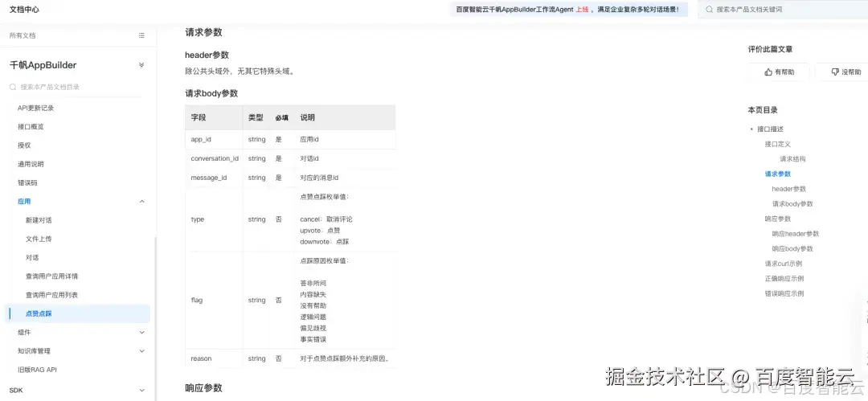Jump to 响应参数 in page outline
This screenshot has height=401, width=868.
(778, 219)
